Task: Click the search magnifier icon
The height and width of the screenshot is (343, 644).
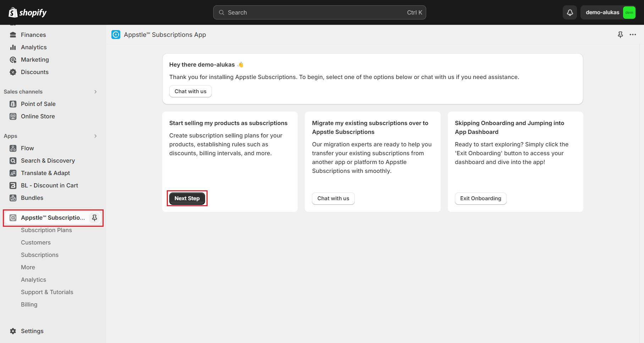Action: point(221,12)
